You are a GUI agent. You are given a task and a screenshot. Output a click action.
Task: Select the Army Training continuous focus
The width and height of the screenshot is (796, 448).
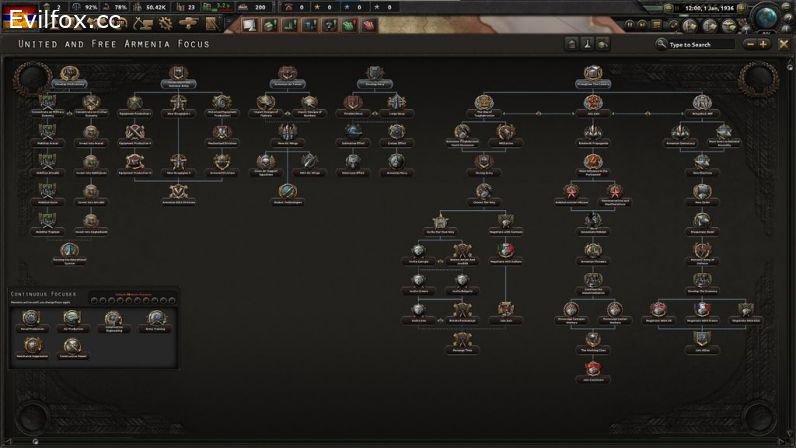[156, 317]
